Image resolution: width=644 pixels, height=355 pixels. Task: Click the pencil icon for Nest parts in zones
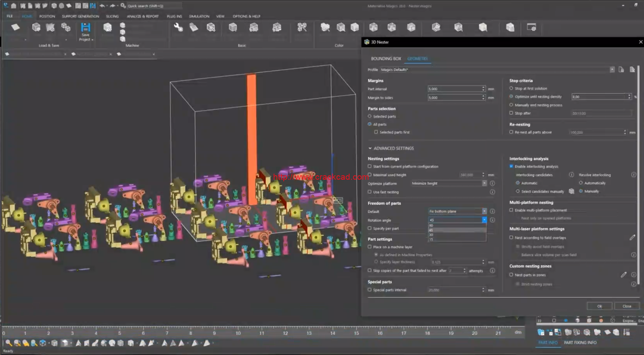pyautogui.click(x=623, y=275)
